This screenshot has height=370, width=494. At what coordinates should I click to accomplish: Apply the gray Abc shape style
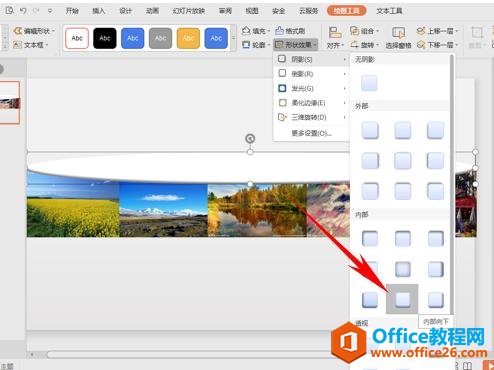160,38
